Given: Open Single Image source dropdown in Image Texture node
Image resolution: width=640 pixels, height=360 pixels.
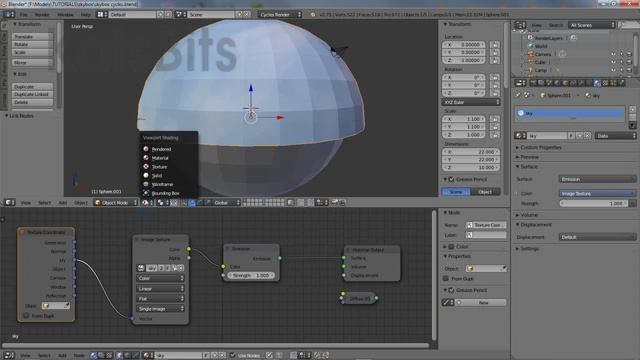Looking at the screenshot, I should click(160, 309).
